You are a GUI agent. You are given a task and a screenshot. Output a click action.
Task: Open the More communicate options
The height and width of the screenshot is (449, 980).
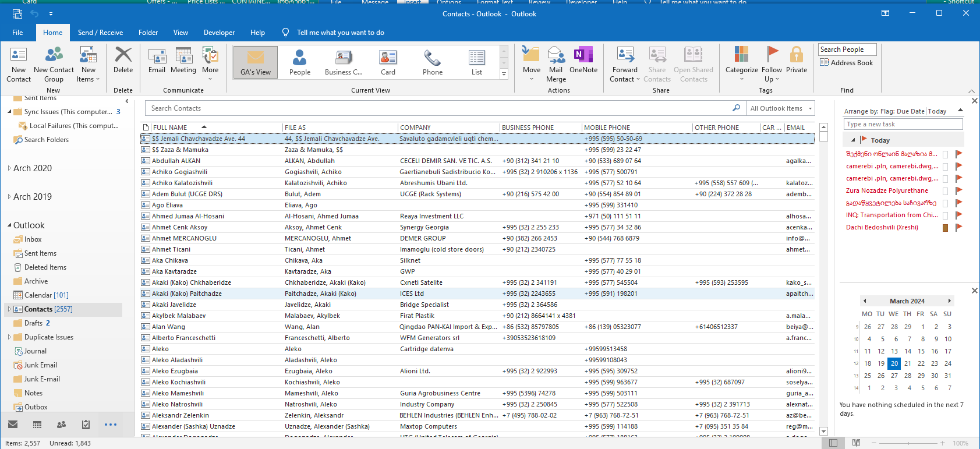pos(210,63)
